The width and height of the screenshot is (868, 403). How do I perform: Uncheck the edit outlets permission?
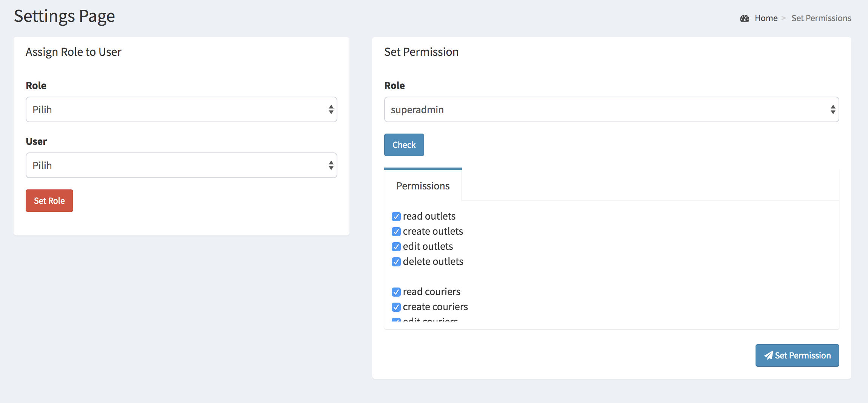(396, 247)
